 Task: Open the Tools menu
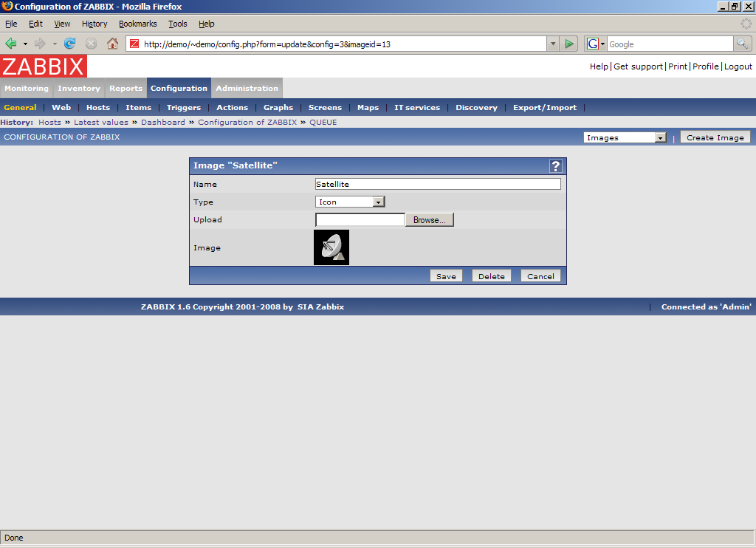tap(177, 24)
